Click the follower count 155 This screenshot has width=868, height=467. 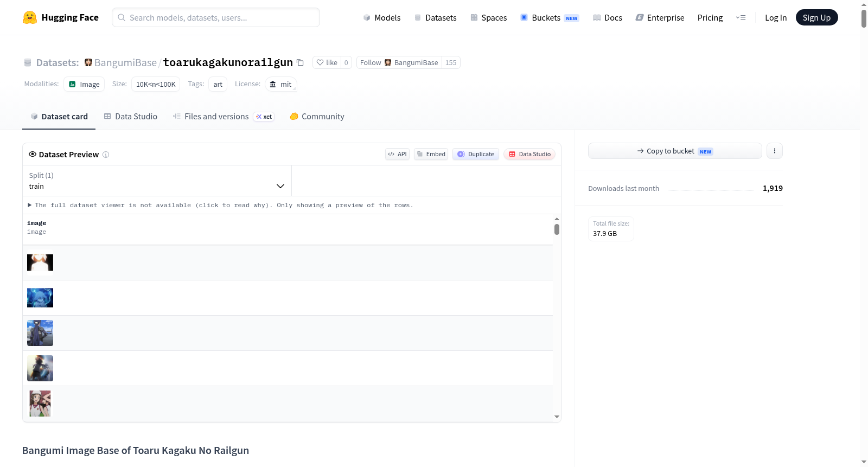(x=451, y=62)
